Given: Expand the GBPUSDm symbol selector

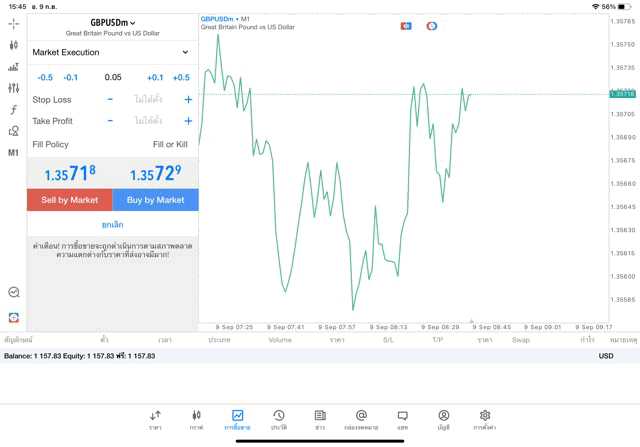Looking at the screenshot, I should [x=112, y=22].
